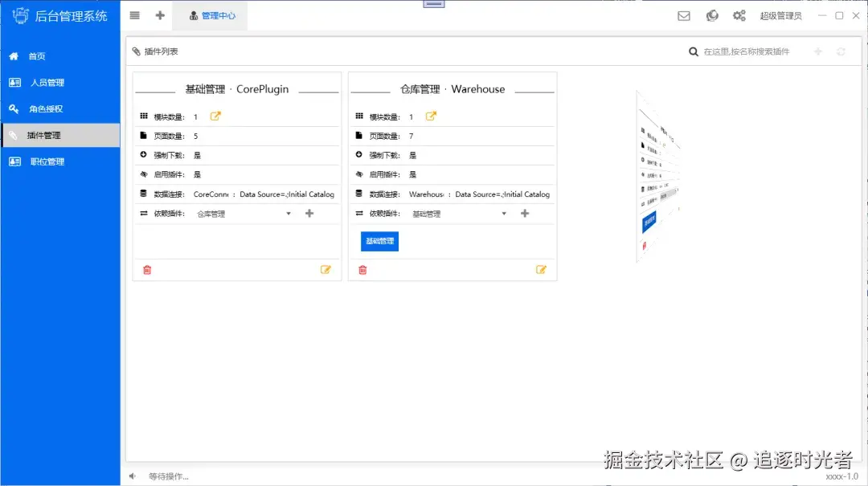Click the speaker icon in the status bar
The height and width of the screenshot is (486, 868).
click(x=133, y=476)
